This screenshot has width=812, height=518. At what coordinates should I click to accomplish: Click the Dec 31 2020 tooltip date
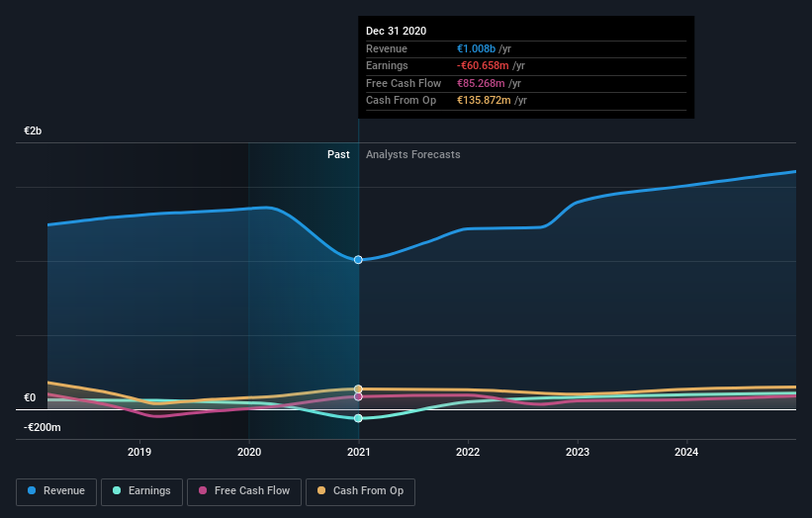tap(397, 31)
